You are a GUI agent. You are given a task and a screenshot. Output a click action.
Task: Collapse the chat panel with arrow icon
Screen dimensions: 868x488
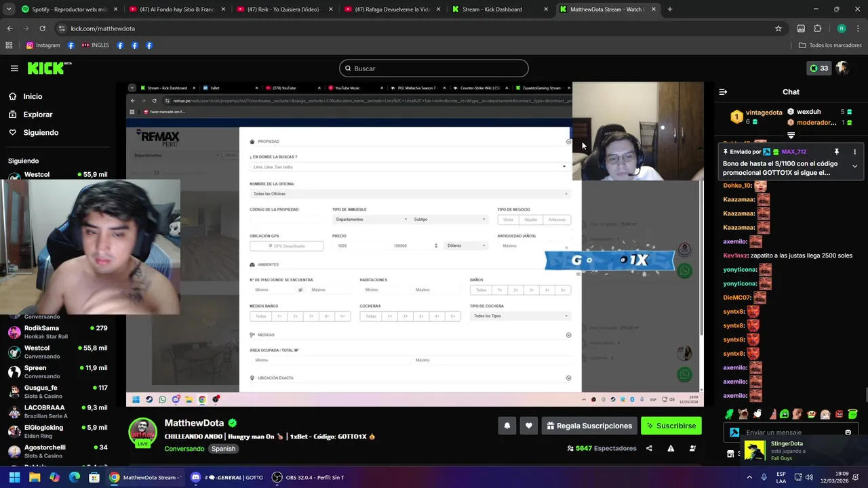(x=723, y=91)
